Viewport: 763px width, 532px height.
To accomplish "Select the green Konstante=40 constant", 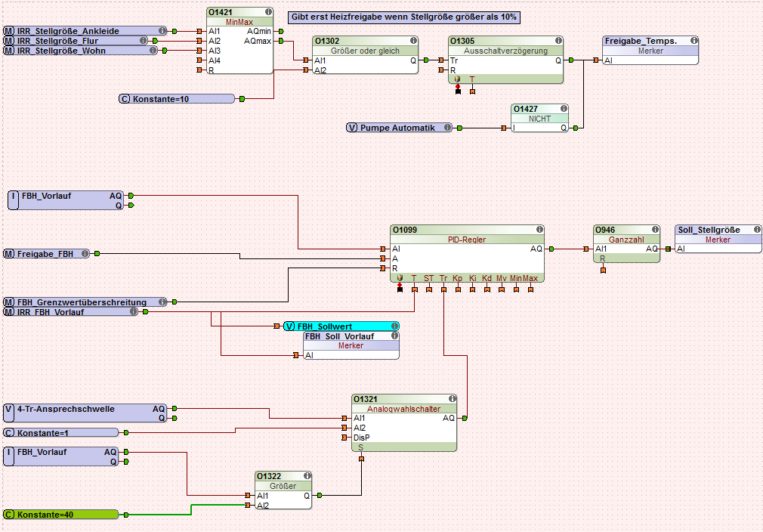I will tap(61, 515).
